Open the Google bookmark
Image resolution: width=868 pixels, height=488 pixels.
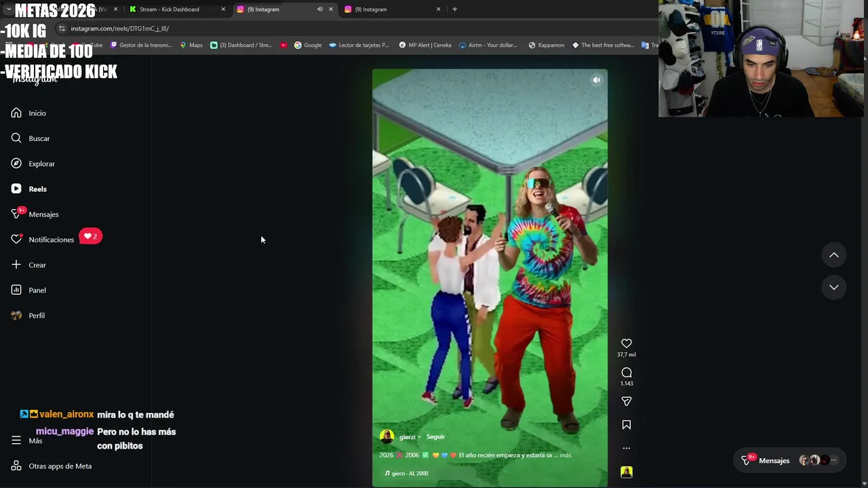click(x=307, y=45)
